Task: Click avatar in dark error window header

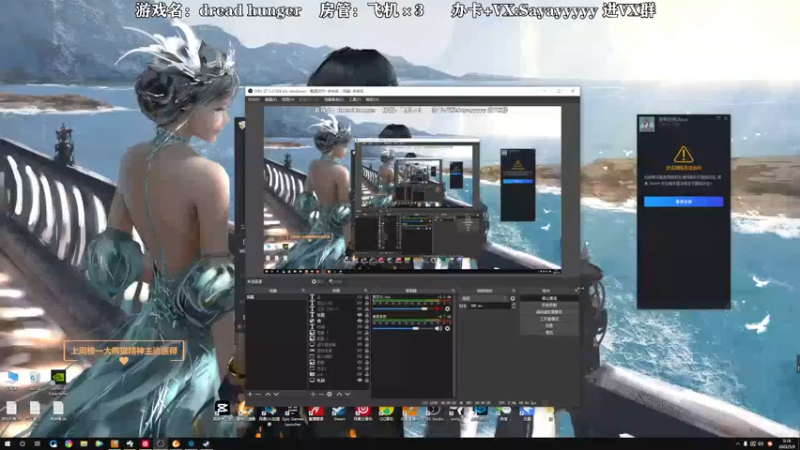Action: coord(647,124)
